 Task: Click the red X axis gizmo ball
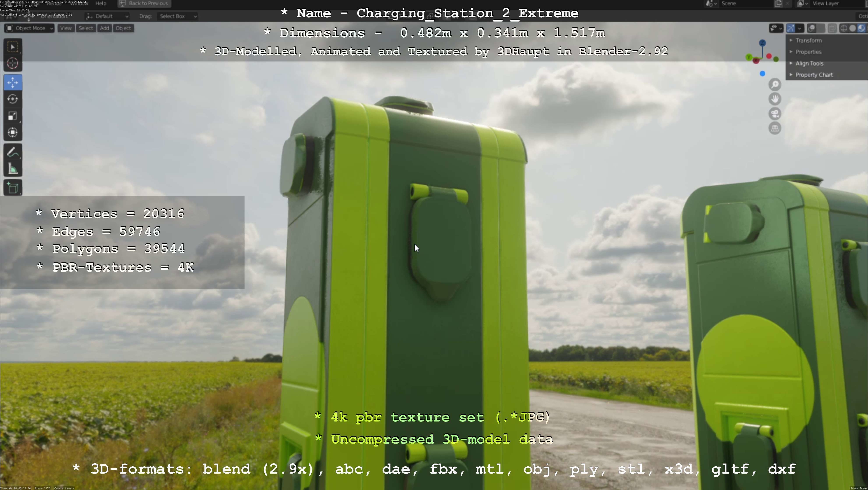(x=756, y=61)
